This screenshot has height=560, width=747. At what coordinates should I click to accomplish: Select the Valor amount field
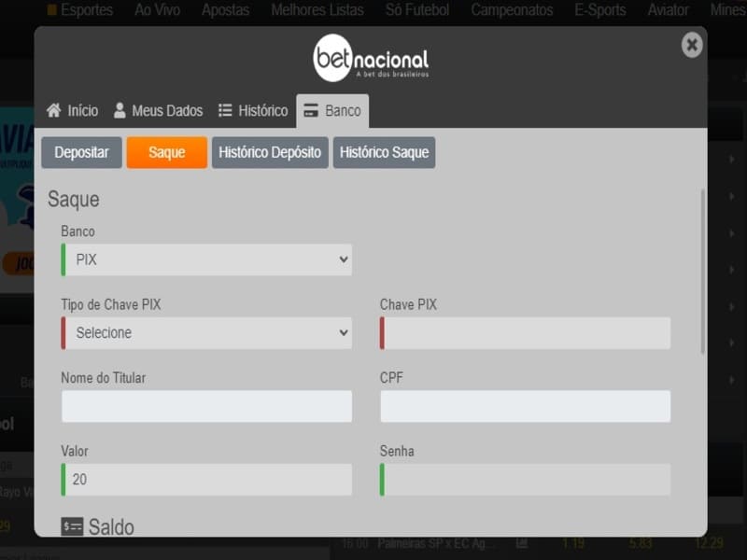click(x=206, y=480)
